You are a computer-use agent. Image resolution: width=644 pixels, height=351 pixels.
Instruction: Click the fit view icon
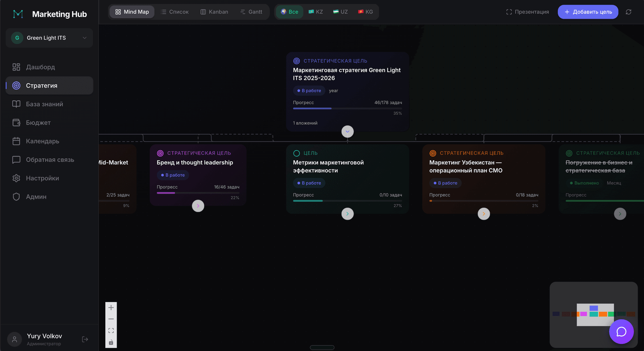111,331
